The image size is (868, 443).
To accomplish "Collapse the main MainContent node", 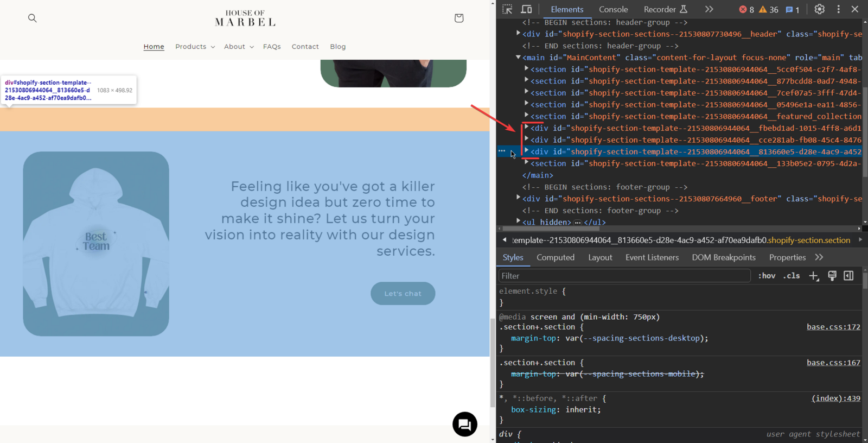I will point(518,57).
